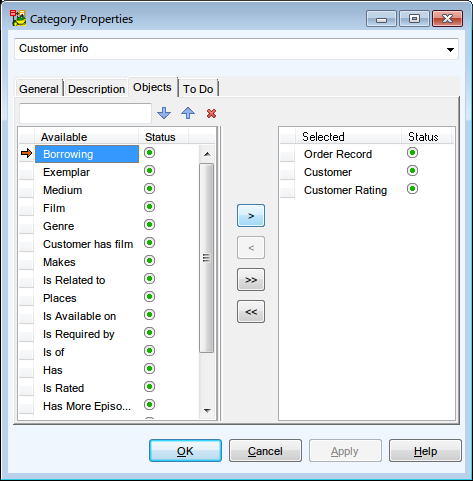Click the Apply button

(345, 451)
